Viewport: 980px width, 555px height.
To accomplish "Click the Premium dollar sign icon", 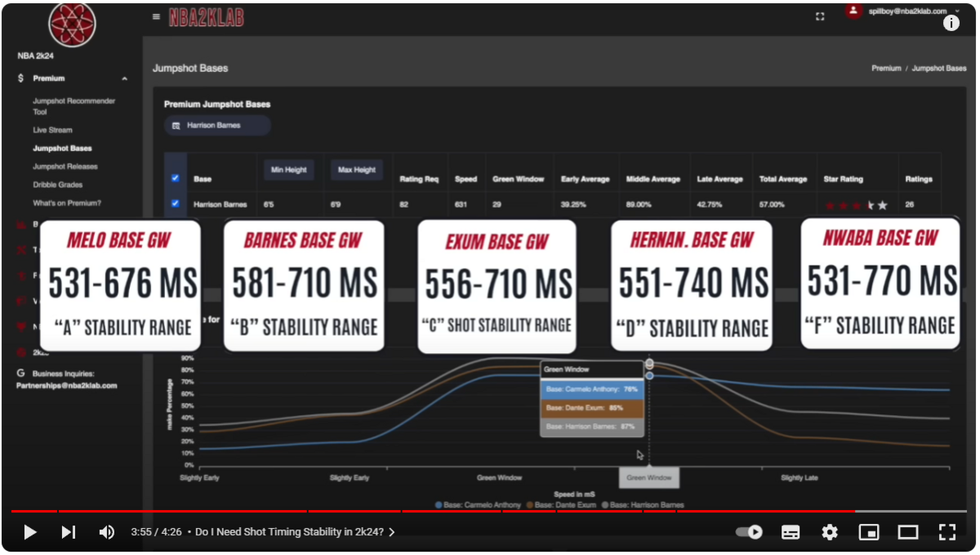I will tap(20, 78).
